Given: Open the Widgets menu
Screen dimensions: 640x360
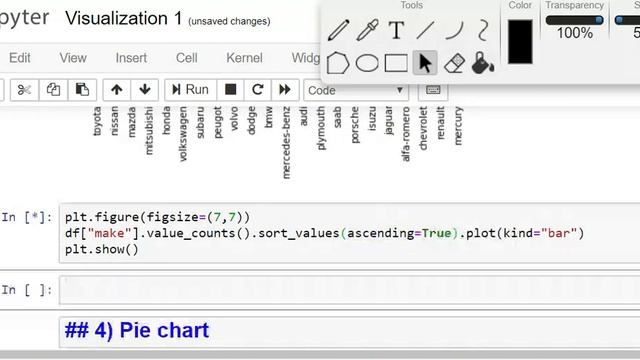Looking at the screenshot, I should [x=306, y=58].
